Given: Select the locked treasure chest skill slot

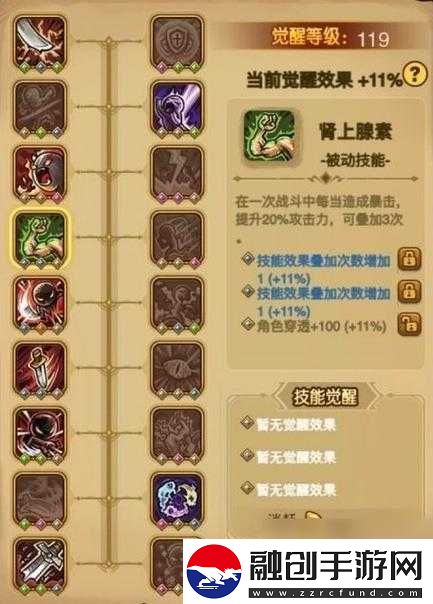Looking at the screenshot, I should click(177, 239).
